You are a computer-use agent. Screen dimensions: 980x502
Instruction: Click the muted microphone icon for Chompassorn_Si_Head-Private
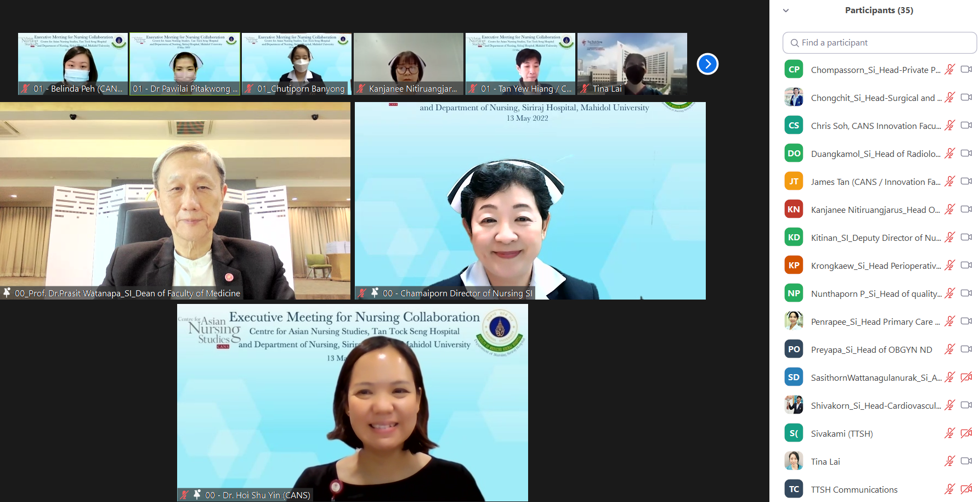pyautogui.click(x=950, y=70)
